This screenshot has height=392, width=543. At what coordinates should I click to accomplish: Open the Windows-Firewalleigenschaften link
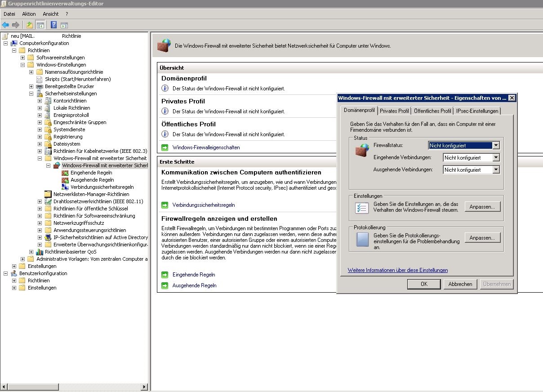click(206, 147)
